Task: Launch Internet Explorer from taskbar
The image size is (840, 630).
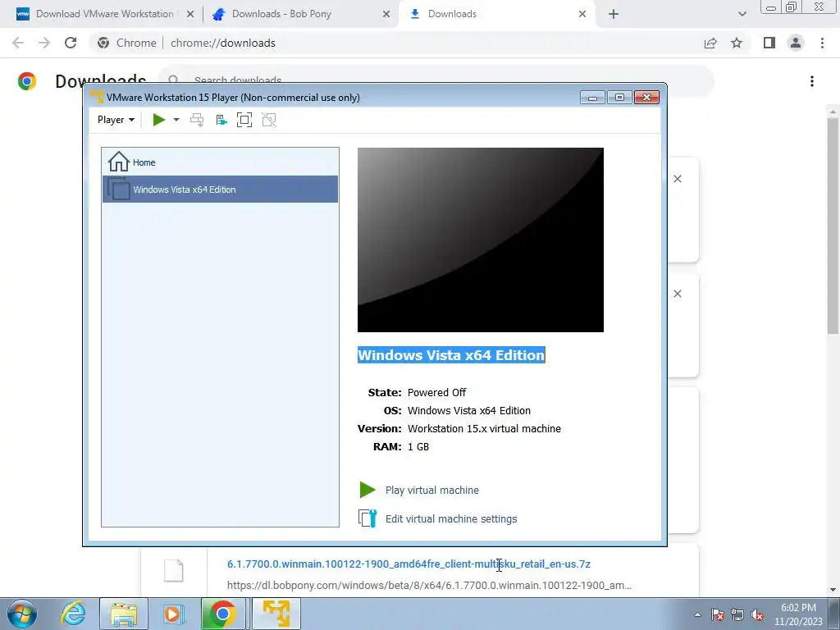Action: [x=73, y=614]
